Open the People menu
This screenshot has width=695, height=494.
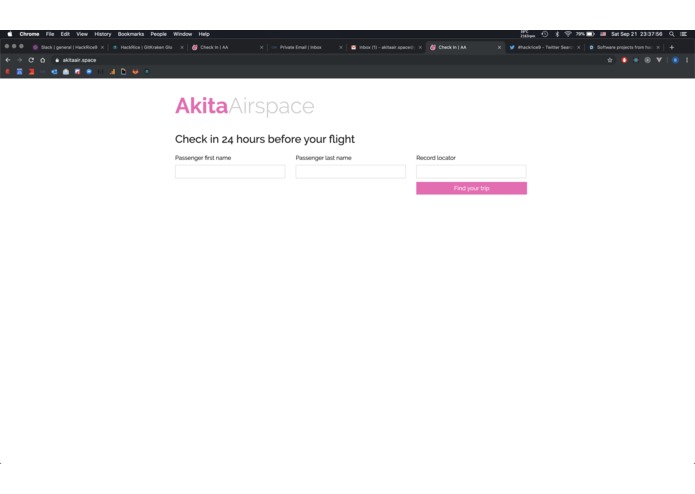pyautogui.click(x=158, y=34)
